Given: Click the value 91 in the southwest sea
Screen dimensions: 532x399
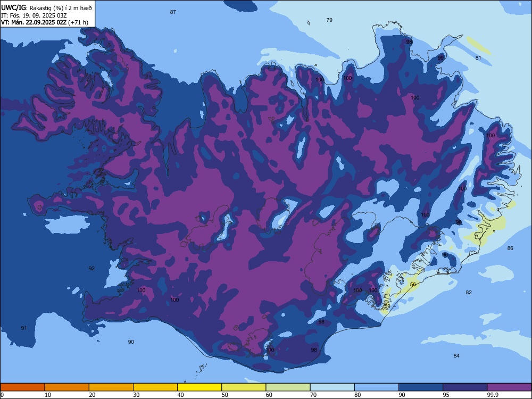Looking at the screenshot, I should click(x=24, y=328).
